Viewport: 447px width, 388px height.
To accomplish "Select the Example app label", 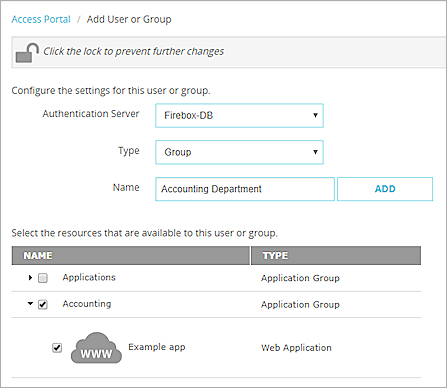I will (x=157, y=347).
